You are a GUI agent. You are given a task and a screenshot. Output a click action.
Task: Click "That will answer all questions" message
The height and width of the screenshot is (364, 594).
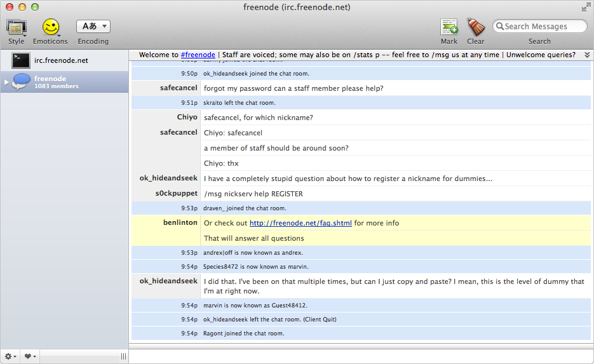point(254,238)
